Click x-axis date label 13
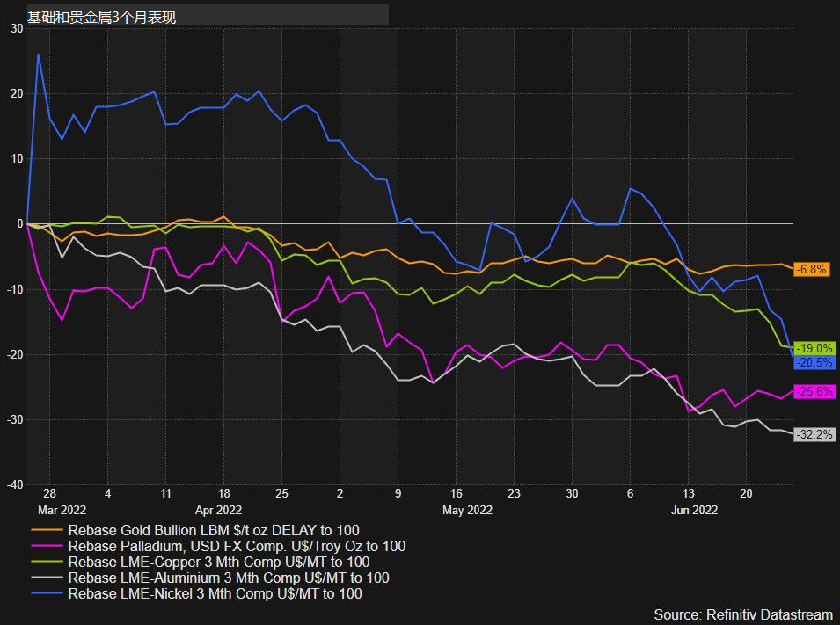Screen dimensions: 840x625 tap(688, 493)
